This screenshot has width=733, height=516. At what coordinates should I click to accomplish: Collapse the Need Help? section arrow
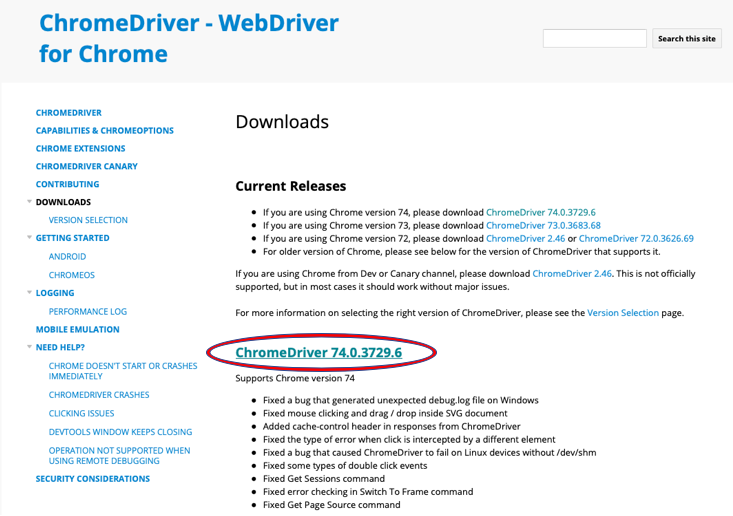29,347
